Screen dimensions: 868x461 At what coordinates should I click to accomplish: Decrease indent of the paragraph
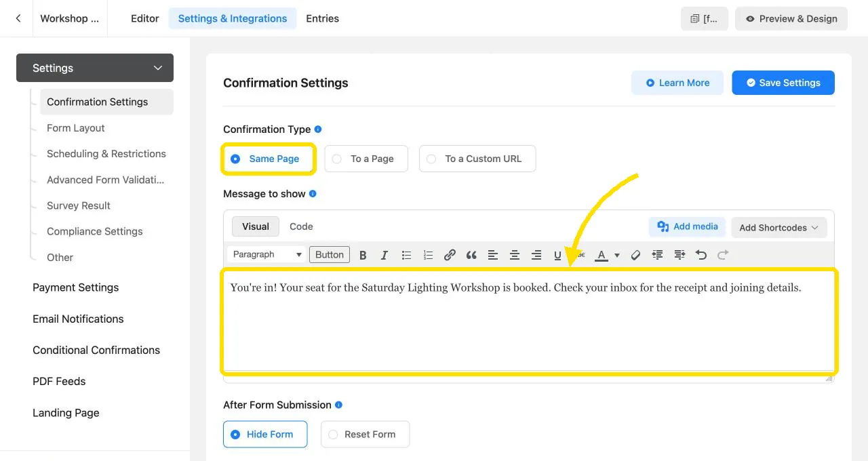coord(657,255)
